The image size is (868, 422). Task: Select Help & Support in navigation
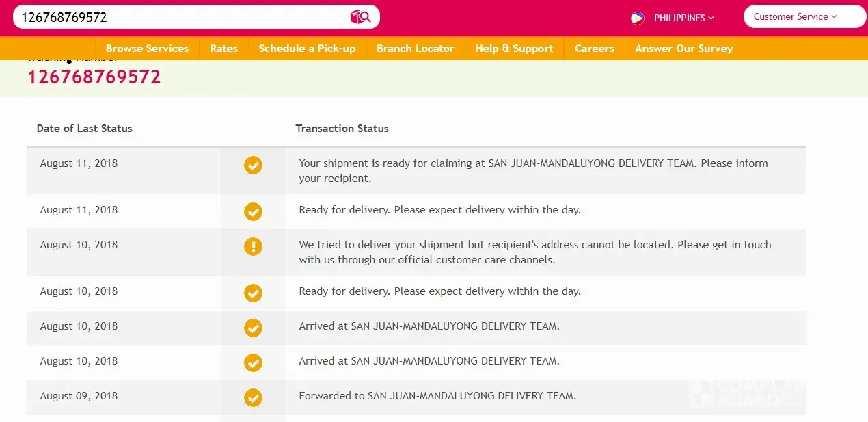514,49
